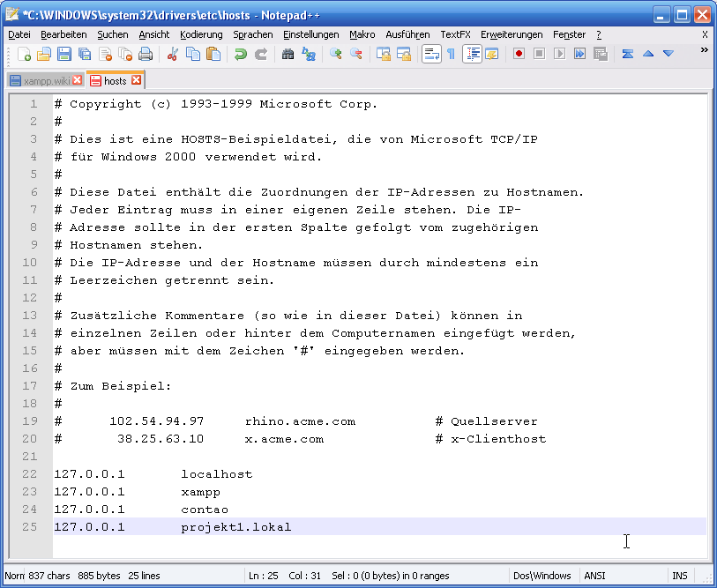Save the hosts file
Image resolution: width=717 pixels, height=588 pixels.
pos(63,53)
